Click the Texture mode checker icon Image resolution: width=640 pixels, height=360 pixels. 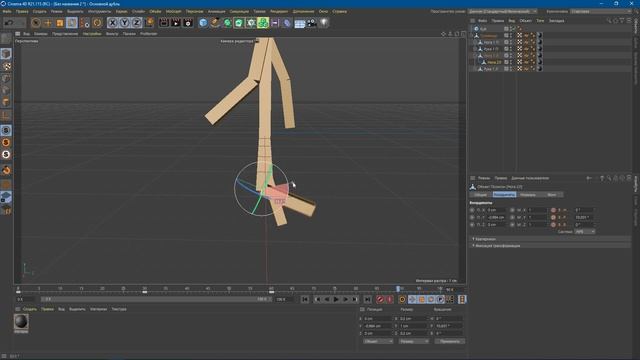tap(6, 66)
